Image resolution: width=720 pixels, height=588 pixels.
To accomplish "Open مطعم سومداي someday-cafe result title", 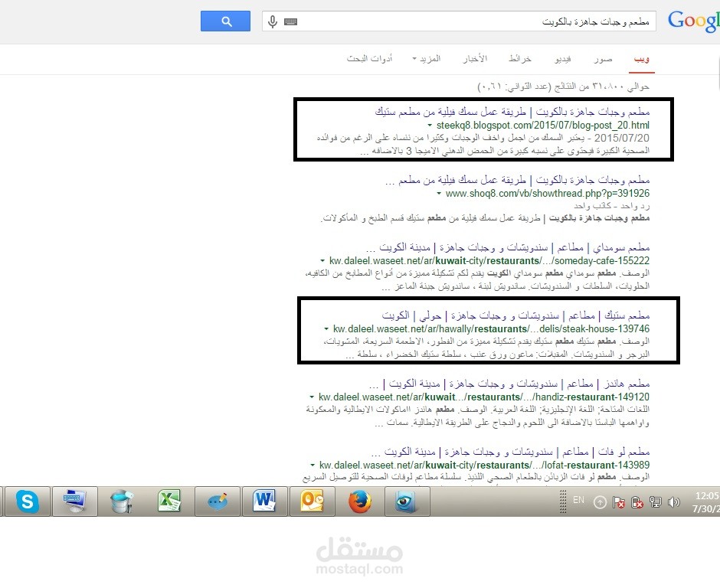I will [508, 248].
